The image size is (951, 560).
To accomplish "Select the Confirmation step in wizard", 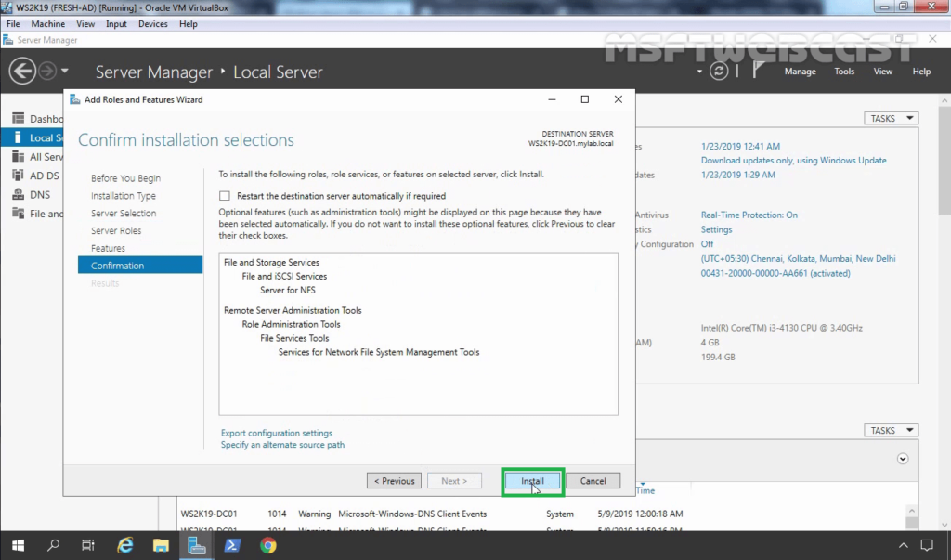I will [140, 266].
